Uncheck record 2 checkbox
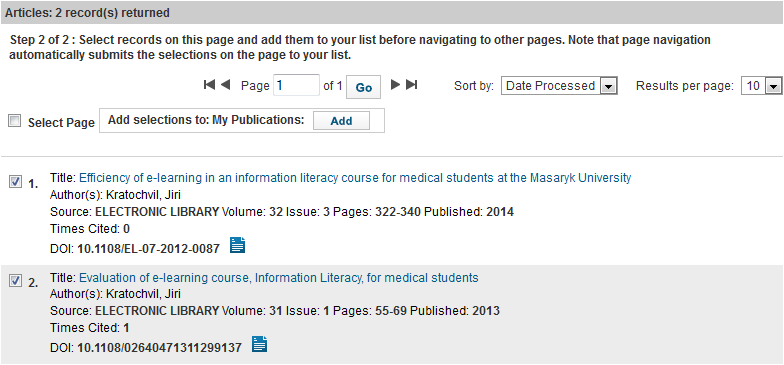Screen dimensions: 784x365 click(16, 282)
